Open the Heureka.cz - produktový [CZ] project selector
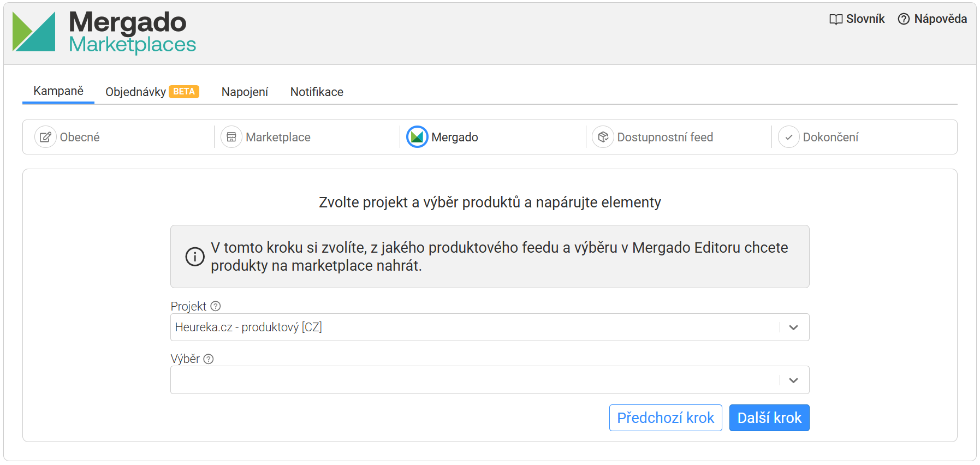This screenshot has height=465, width=980. pos(490,327)
